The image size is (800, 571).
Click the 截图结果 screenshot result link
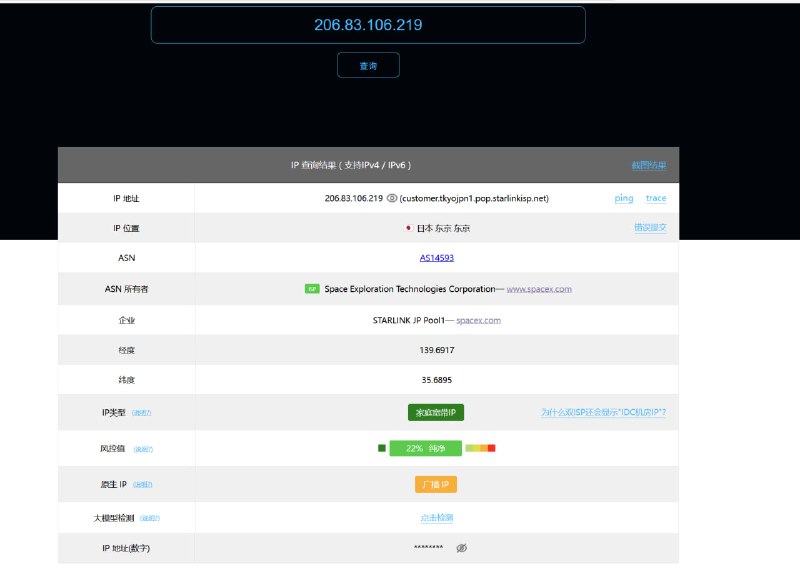[648, 165]
